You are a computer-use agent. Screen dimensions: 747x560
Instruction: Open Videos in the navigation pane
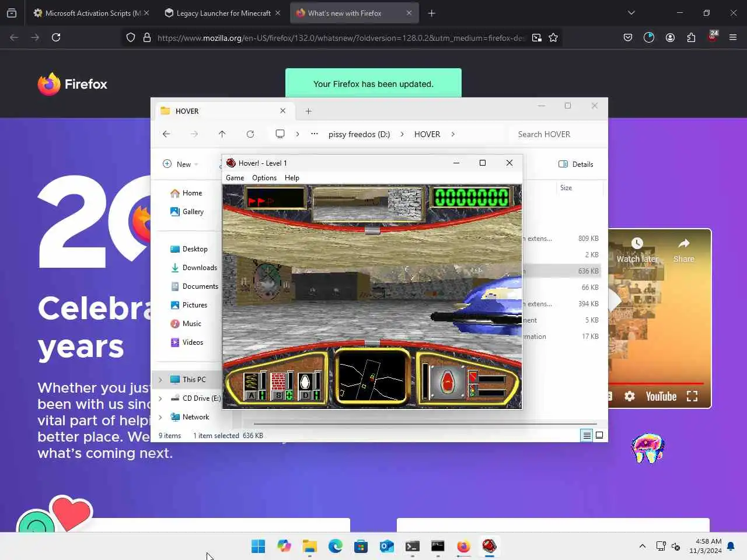point(187,342)
